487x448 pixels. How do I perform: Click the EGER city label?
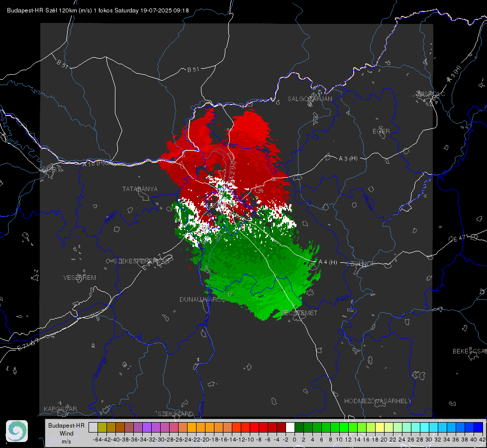381,131
